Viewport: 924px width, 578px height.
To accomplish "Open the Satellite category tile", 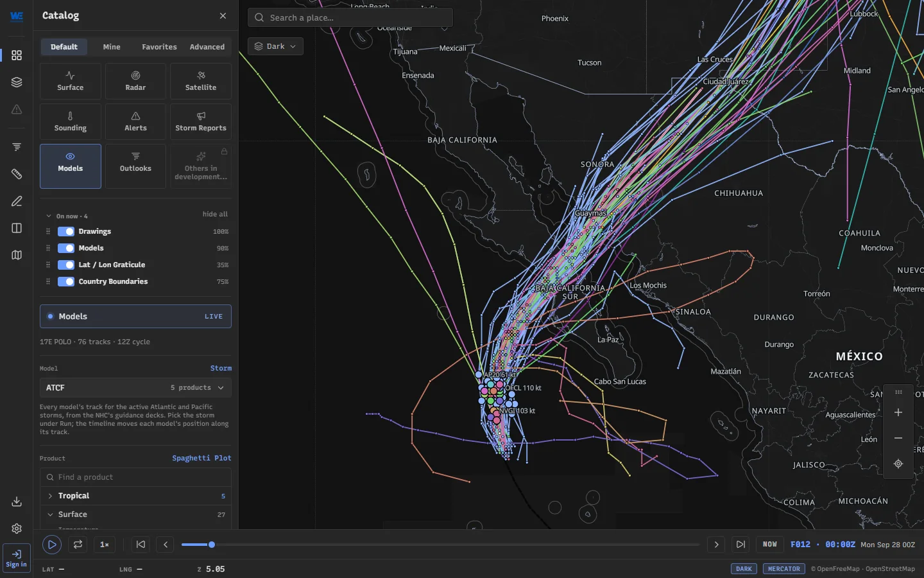I will click(x=201, y=82).
